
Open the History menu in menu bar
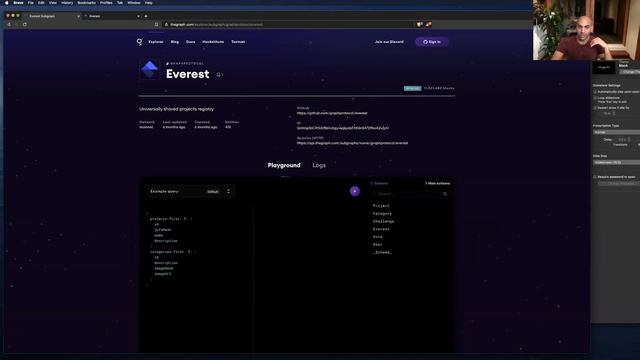[x=67, y=3]
